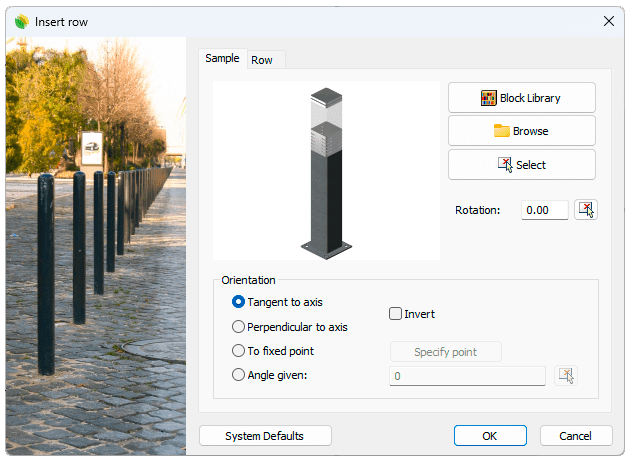
Task: Switch to the Row tab
Action: click(262, 60)
